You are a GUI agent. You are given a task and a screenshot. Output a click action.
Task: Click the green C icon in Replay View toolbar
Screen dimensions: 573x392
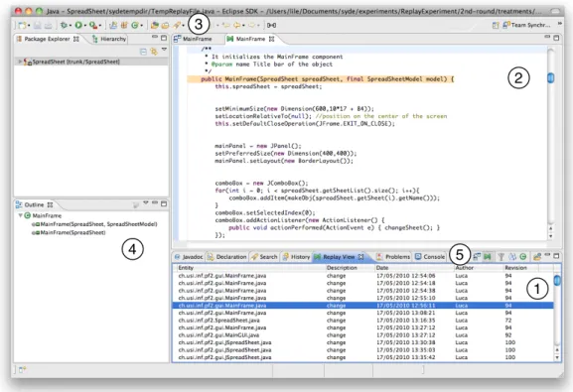click(523, 257)
